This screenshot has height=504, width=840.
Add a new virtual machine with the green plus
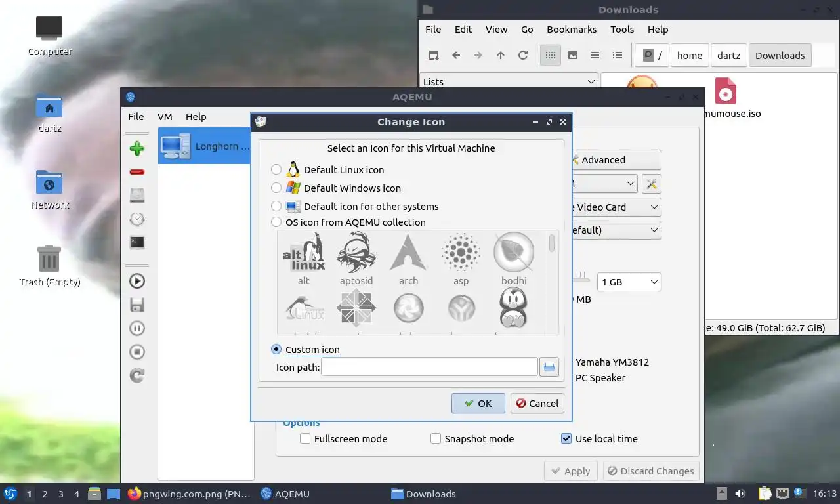(x=136, y=148)
